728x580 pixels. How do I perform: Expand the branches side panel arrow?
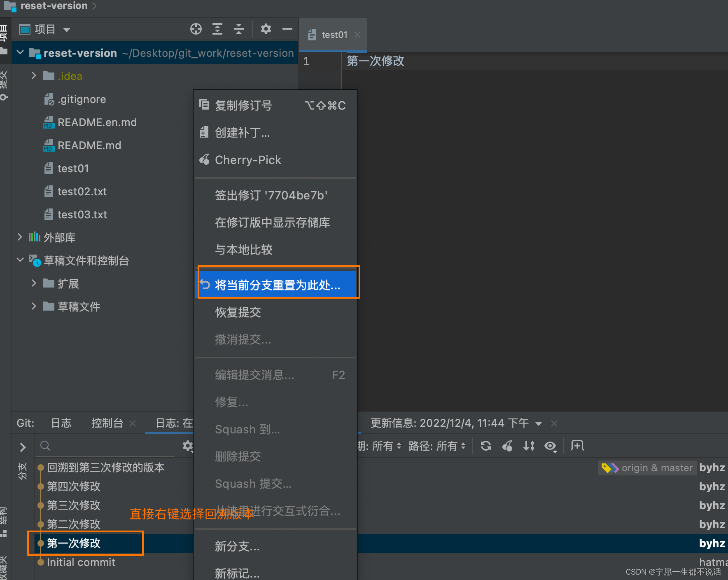point(23,447)
